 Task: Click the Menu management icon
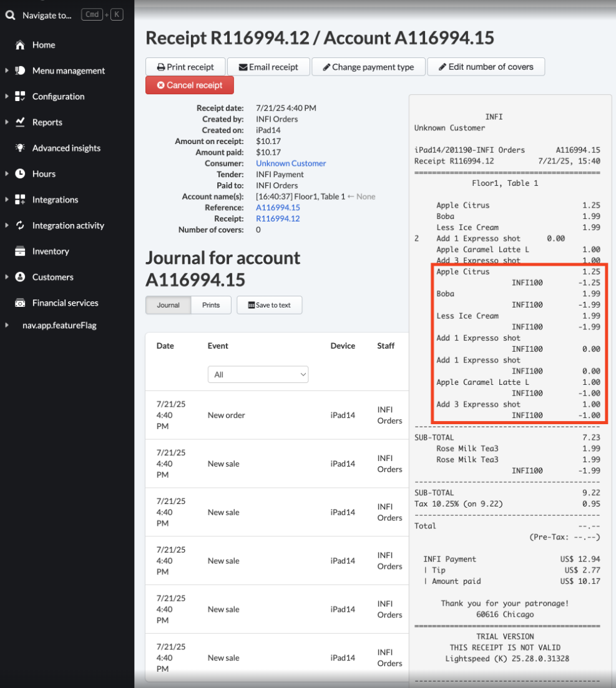(20, 70)
